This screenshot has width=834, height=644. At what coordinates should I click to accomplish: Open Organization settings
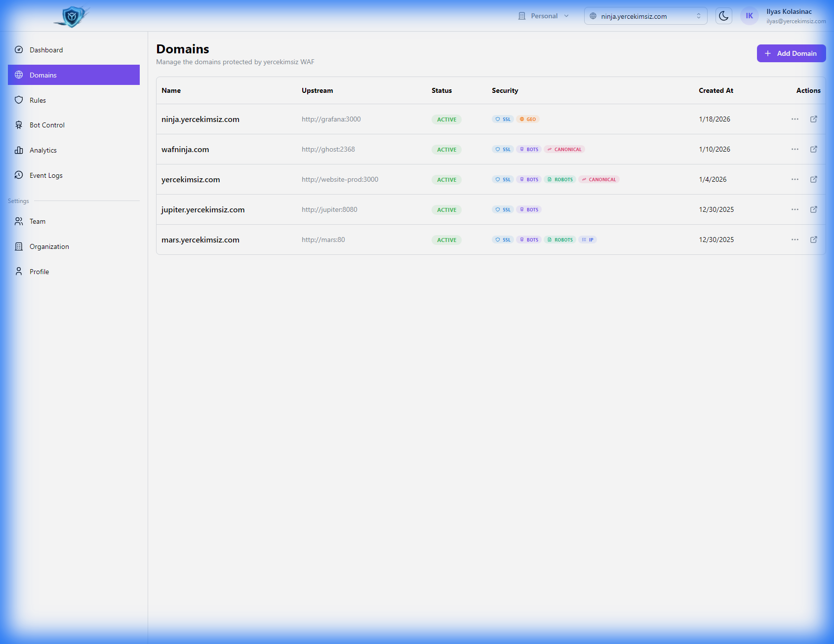point(74,246)
